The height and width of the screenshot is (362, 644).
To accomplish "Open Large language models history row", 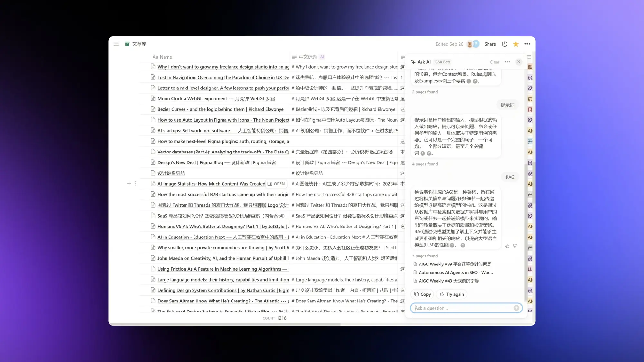I will 223,279.
